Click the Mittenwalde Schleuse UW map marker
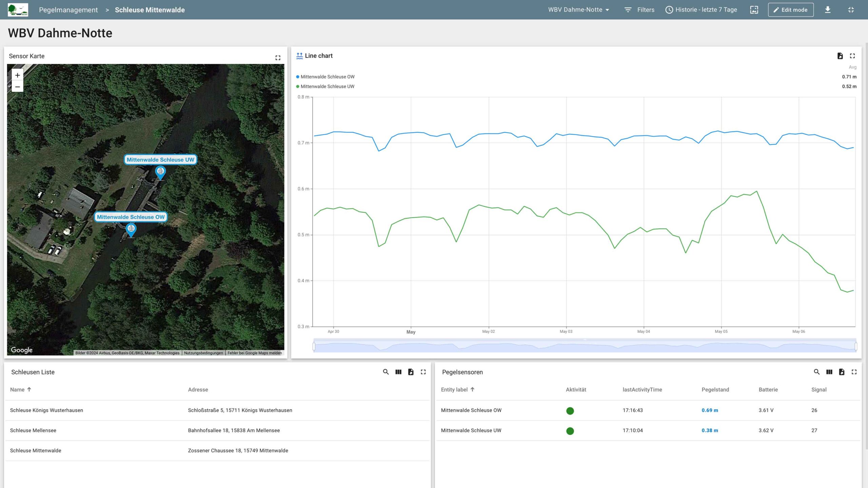 coord(160,172)
